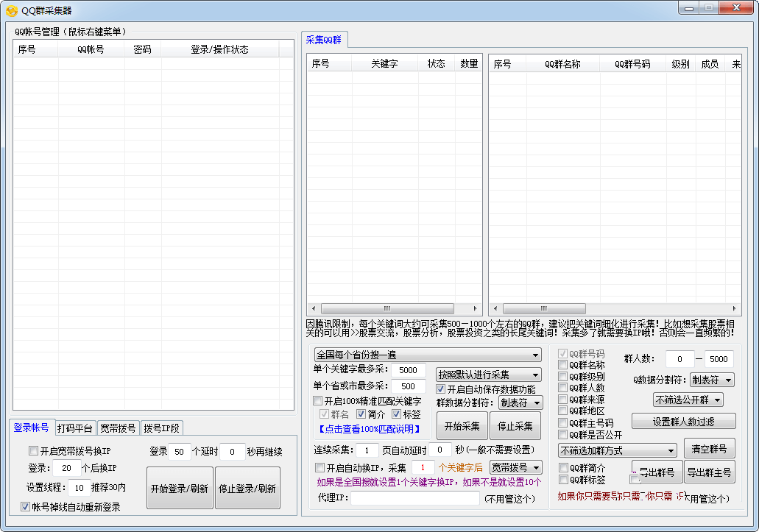The image size is (759, 532).
Task: Expand the 不筛选加群方式 dropdown
Action: click(x=617, y=450)
